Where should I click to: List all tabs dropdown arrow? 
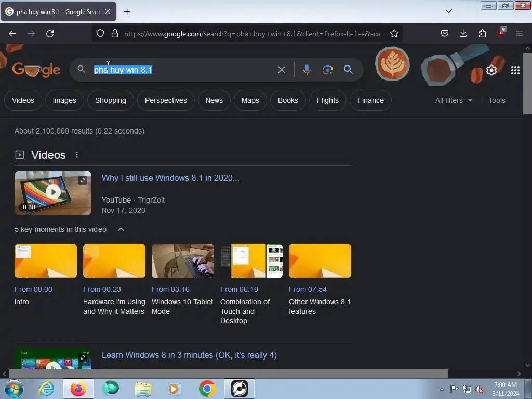click(x=448, y=11)
